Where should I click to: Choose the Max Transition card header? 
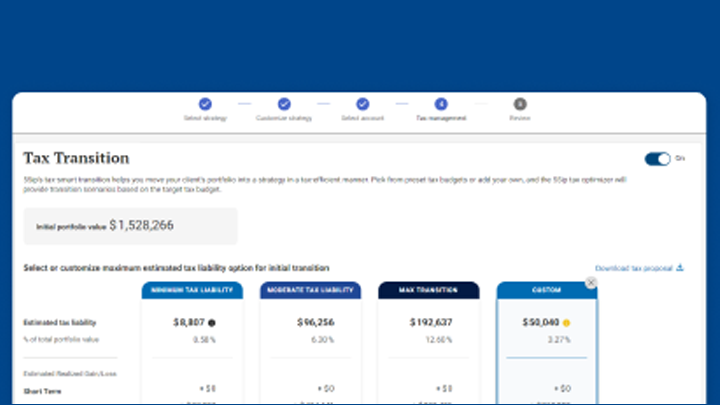tap(428, 290)
